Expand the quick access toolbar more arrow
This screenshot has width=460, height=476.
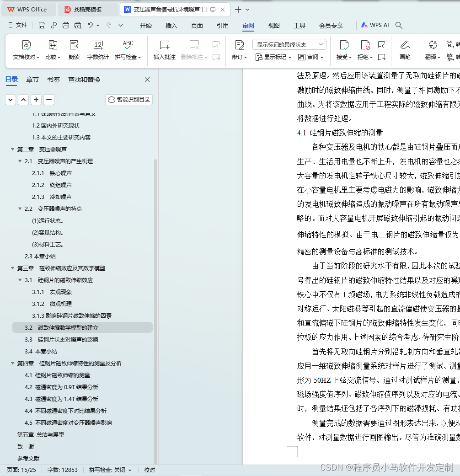[121, 26]
